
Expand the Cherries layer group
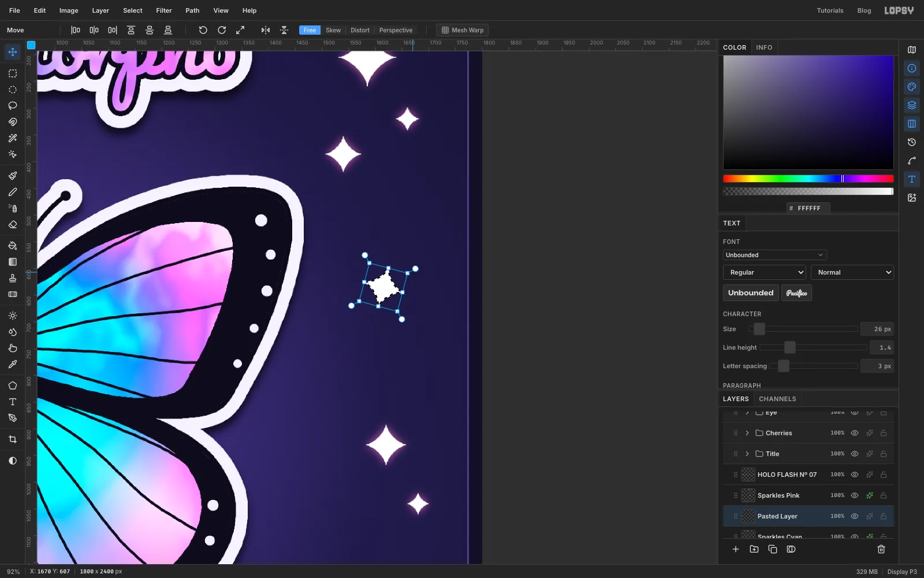[747, 433]
